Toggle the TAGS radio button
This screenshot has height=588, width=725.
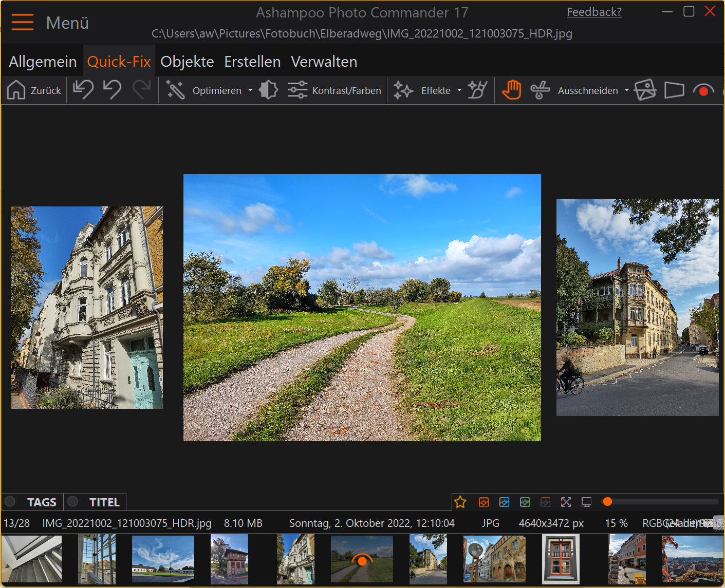pyautogui.click(x=10, y=502)
